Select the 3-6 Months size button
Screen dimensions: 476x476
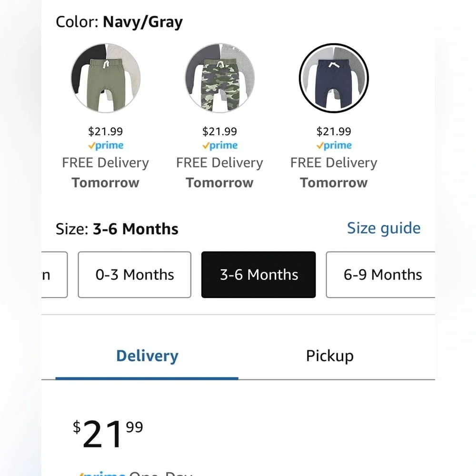tap(258, 275)
